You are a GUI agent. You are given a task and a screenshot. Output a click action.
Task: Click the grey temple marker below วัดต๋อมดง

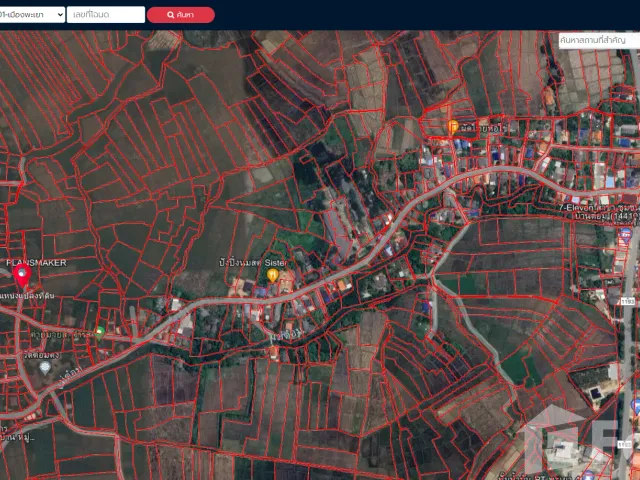coord(45,367)
